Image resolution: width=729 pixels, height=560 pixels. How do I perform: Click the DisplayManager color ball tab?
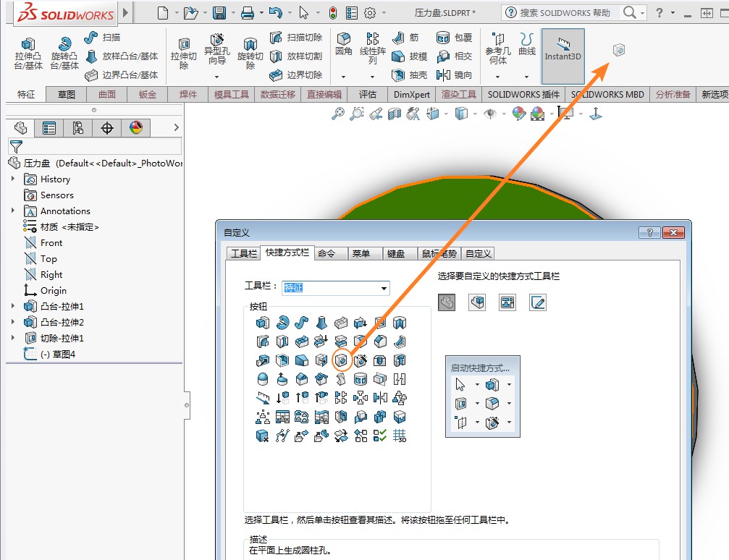(x=136, y=128)
